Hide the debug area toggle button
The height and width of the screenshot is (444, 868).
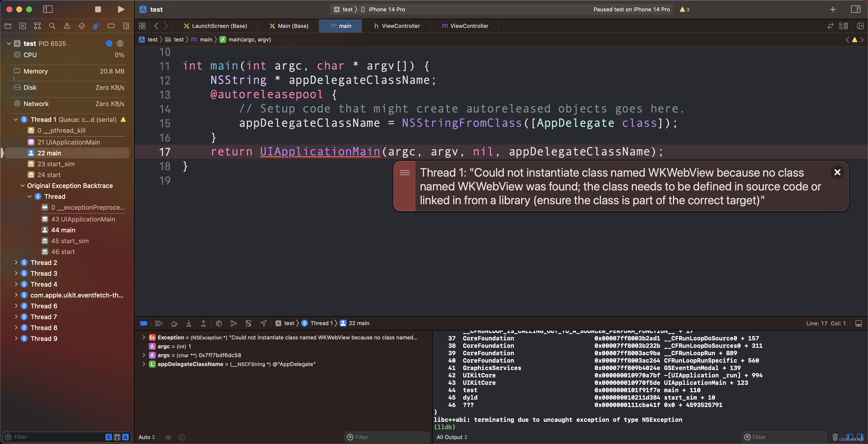pyautogui.click(x=859, y=323)
